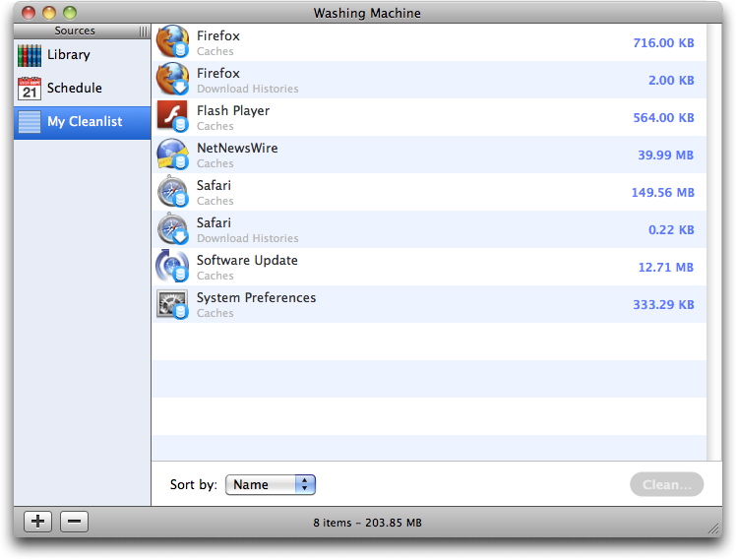Viewport: 736px width, 560px height.
Task: Select the NetNewsWire 39.99 MB size entry
Action: 665,155
